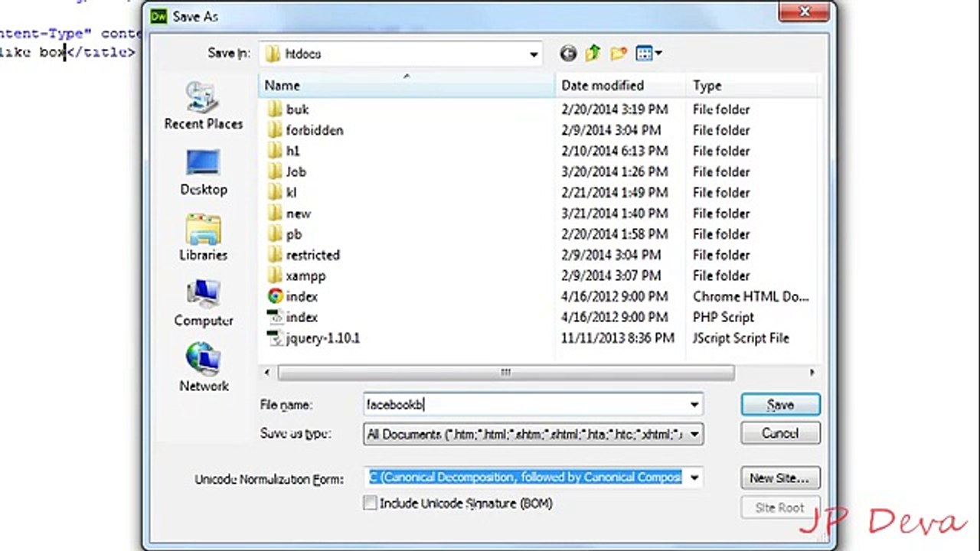Viewport: 980px width, 551px height.
Task: Click the date "2/21/2014 1:49 PM"
Action: click(x=614, y=192)
